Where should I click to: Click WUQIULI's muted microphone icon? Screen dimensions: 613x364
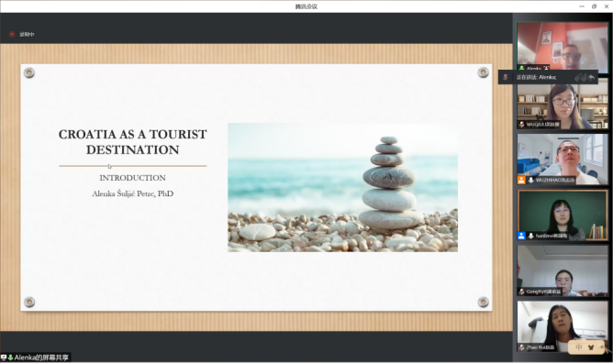521,125
